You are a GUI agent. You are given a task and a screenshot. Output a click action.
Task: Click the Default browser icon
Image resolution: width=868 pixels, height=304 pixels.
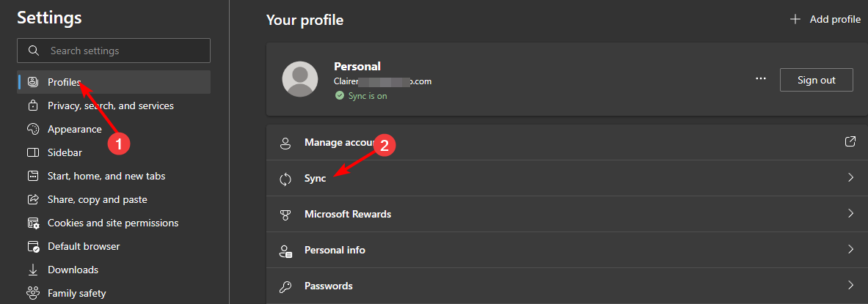[x=33, y=247]
